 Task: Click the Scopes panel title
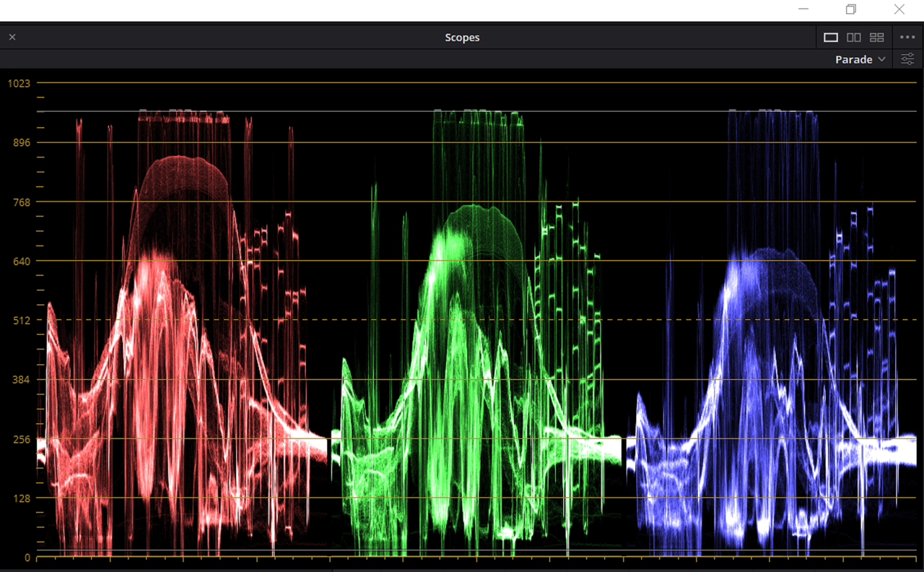coord(462,38)
